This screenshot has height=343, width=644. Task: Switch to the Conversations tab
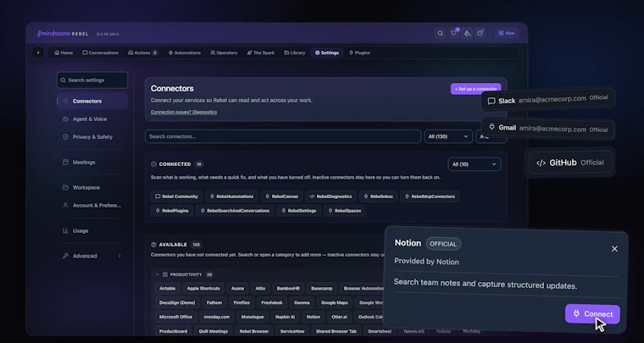coord(101,53)
